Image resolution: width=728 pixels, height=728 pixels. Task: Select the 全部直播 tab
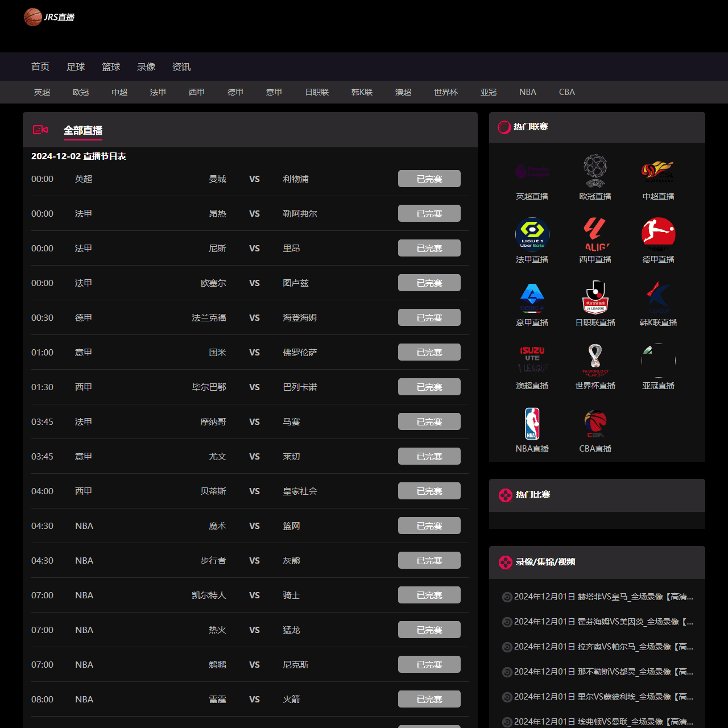[83, 131]
